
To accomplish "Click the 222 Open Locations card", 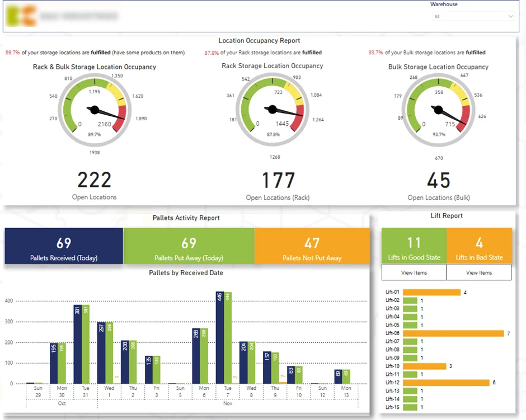I will point(94,185).
